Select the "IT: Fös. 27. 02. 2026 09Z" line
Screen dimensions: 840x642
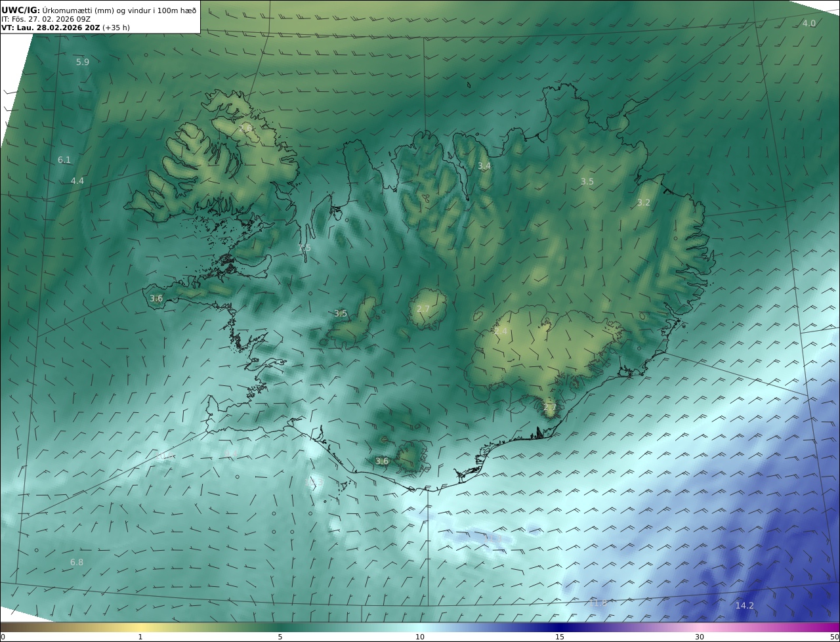(46, 19)
